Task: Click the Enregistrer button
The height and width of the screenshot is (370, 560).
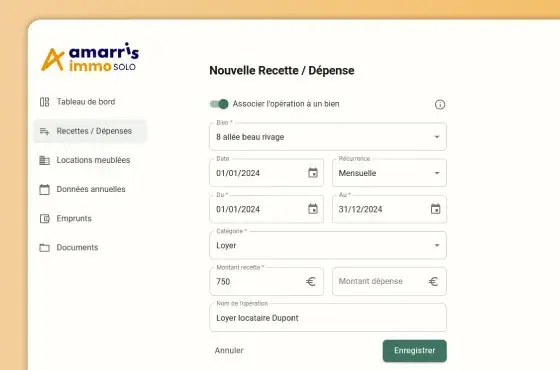Action: tap(414, 351)
